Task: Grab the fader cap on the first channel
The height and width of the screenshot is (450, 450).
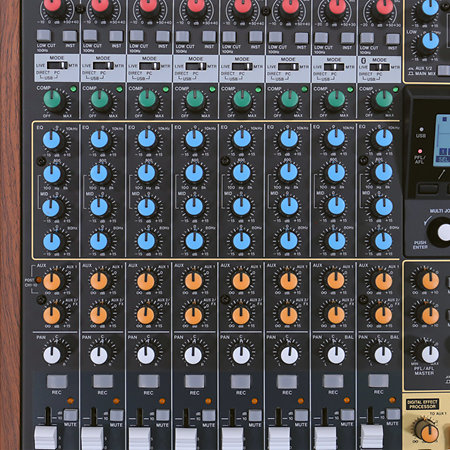Action: click(x=46, y=438)
